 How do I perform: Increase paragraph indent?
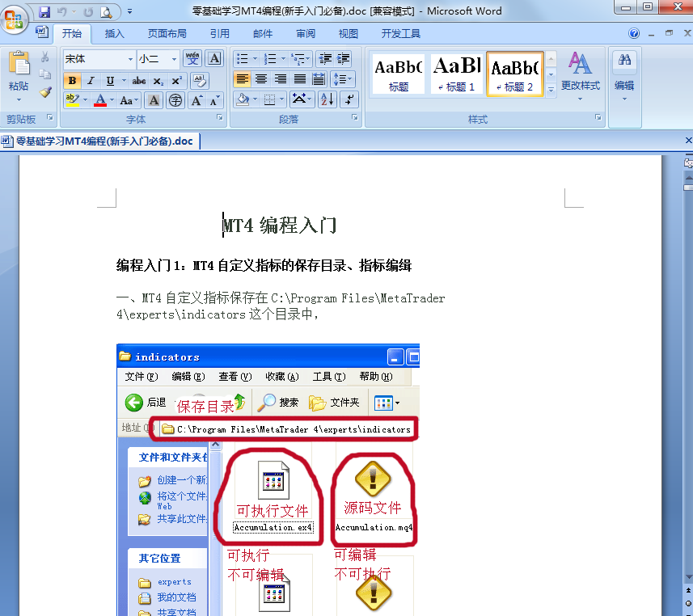pyautogui.click(x=344, y=58)
